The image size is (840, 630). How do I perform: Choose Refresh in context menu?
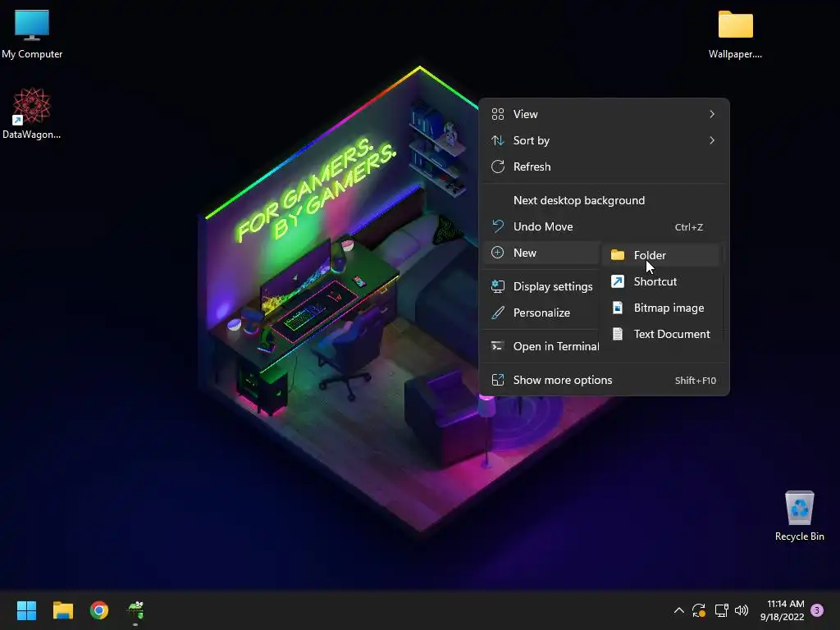(604, 167)
